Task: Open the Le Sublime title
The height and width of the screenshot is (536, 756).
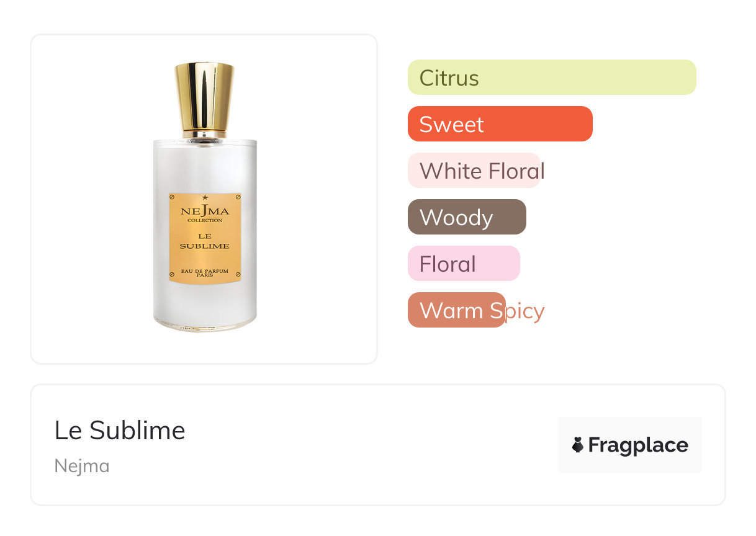Action: pyautogui.click(x=120, y=430)
